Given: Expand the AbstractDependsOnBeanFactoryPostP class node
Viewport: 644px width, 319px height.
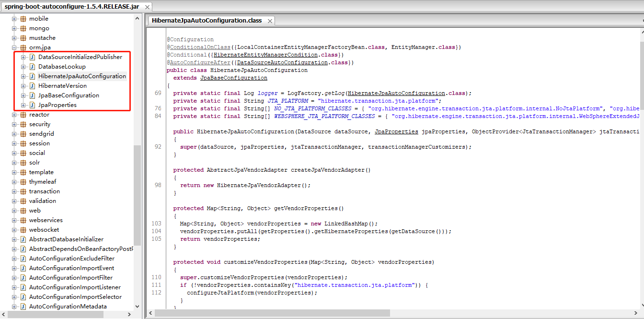Looking at the screenshot, I should tap(14, 249).
